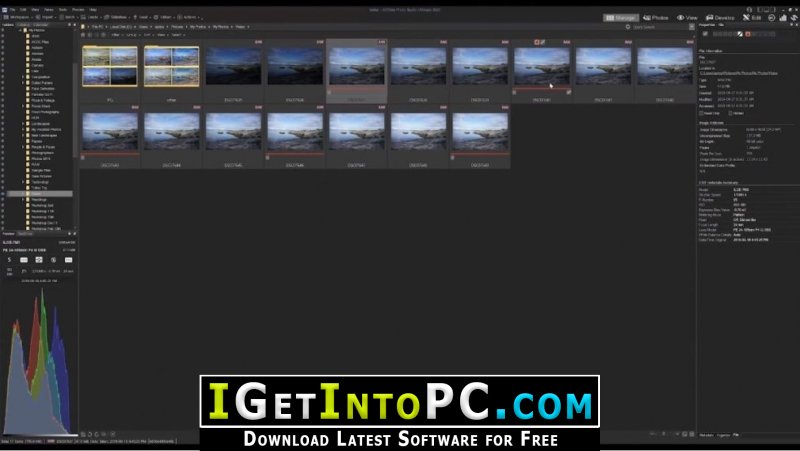Click the quick search magnifier icon
The width and height of the screenshot is (800, 451).
click(x=628, y=27)
